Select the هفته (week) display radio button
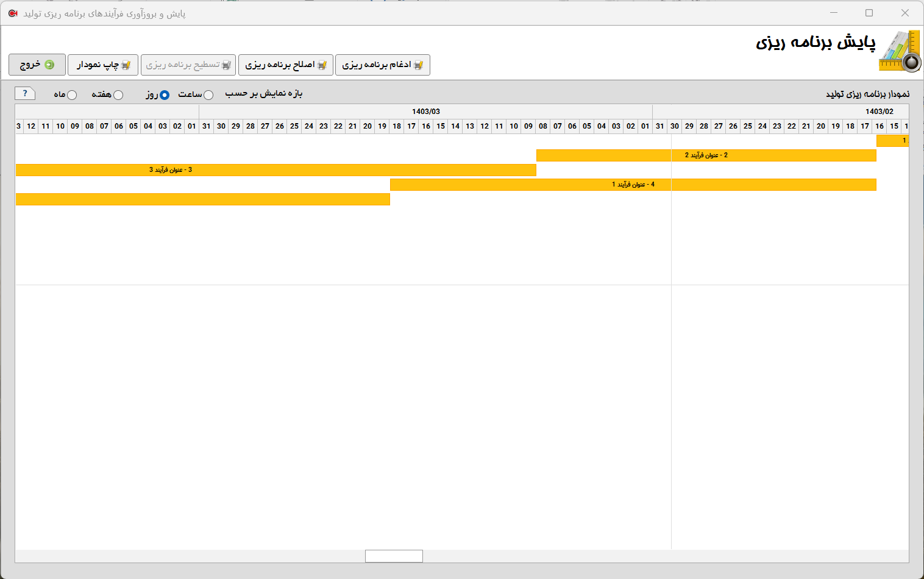The width and height of the screenshot is (924, 579). pos(118,95)
